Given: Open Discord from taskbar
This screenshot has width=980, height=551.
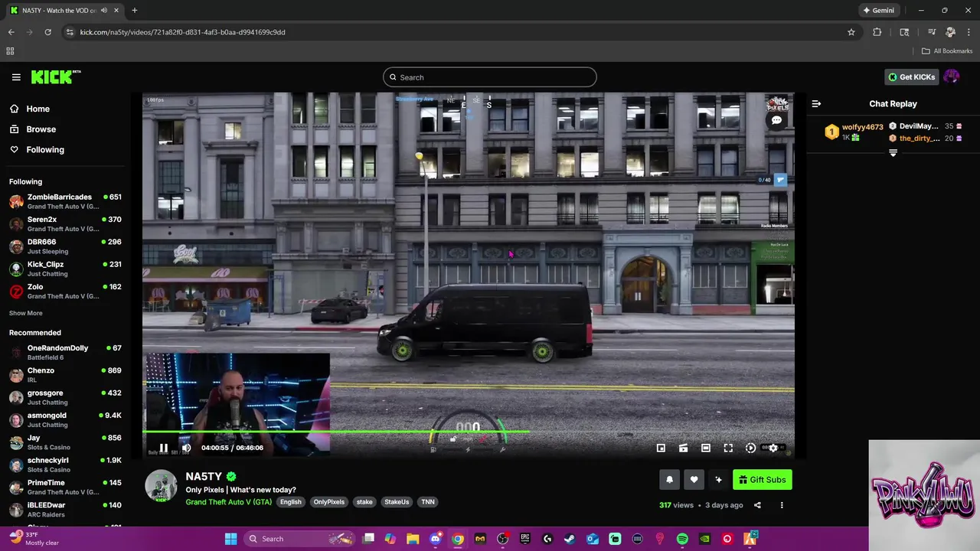Looking at the screenshot, I should pos(436,539).
